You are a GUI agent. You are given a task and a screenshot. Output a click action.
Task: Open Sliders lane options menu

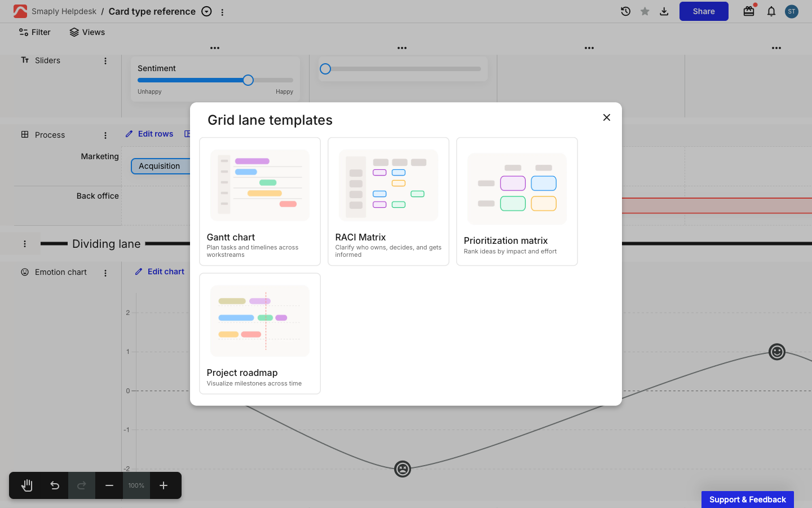(105, 61)
